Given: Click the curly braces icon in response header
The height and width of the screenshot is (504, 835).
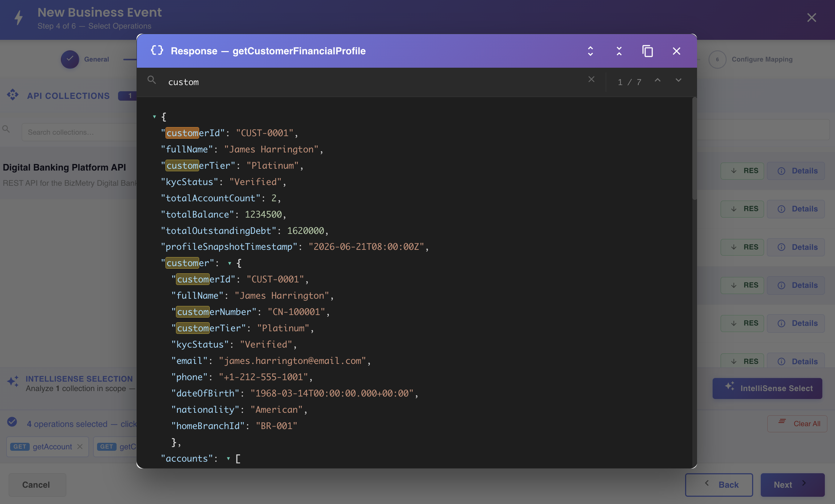Looking at the screenshot, I should click(x=157, y=51).
